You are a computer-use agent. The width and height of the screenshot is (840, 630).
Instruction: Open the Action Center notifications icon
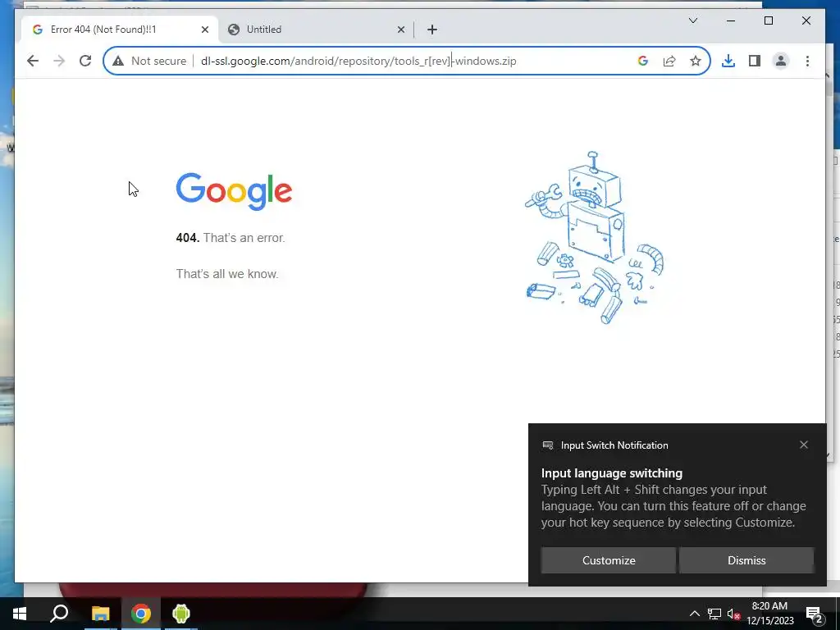(x=815, y=614)
